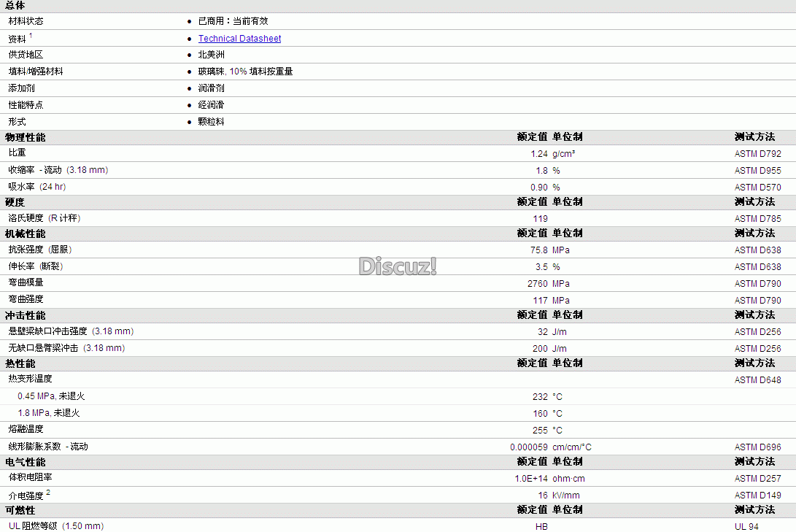Select the HB flammability rating

(541, 527)
